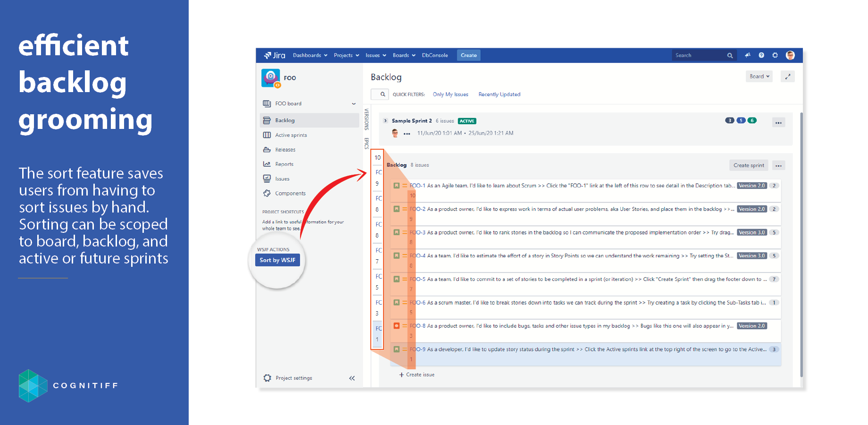Image resolution: width=868 pixels, height=425 pixels.
Task: Click the Version 2.0 label on FOO-8
Action: pos(752,326)
